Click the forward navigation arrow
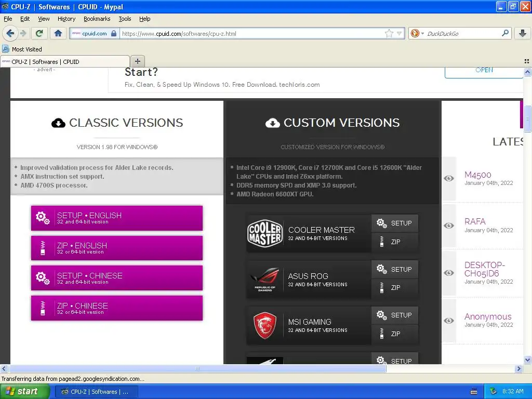The height and width of the screenshot is (399, 532). point(23,33)
